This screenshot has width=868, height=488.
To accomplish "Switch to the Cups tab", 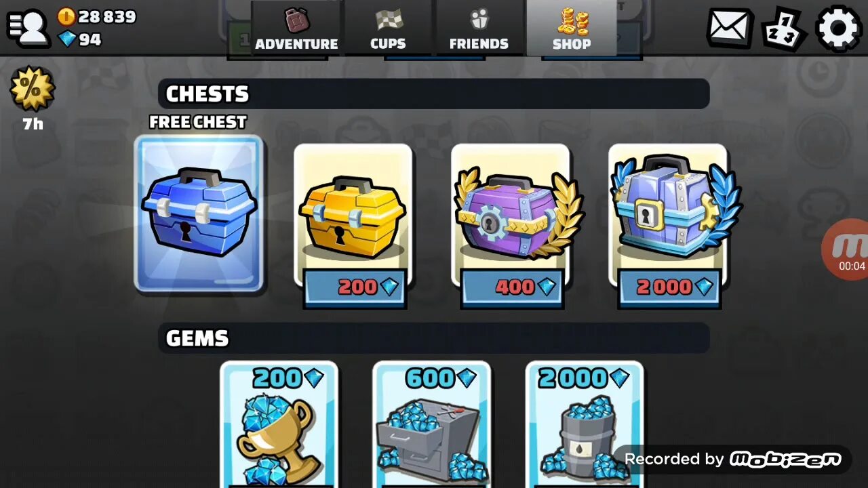I will (x=389, y=28).
